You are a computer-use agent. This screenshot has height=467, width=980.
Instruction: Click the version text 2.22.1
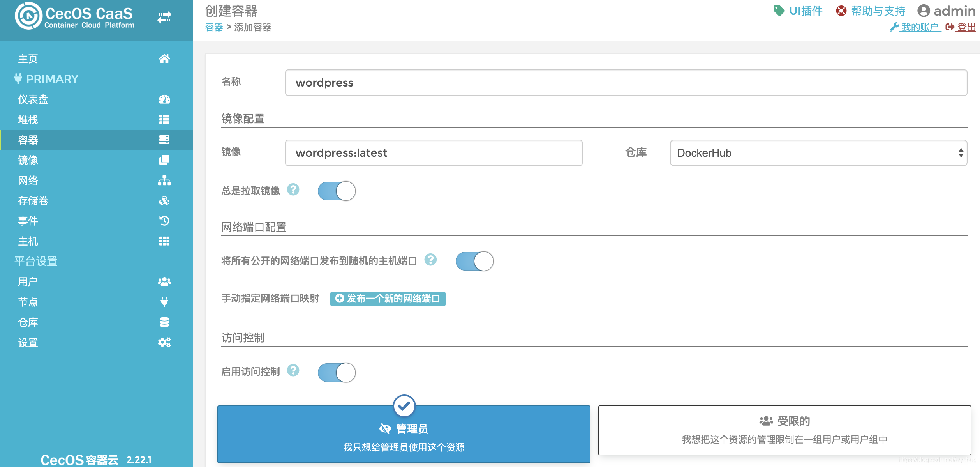139,460
